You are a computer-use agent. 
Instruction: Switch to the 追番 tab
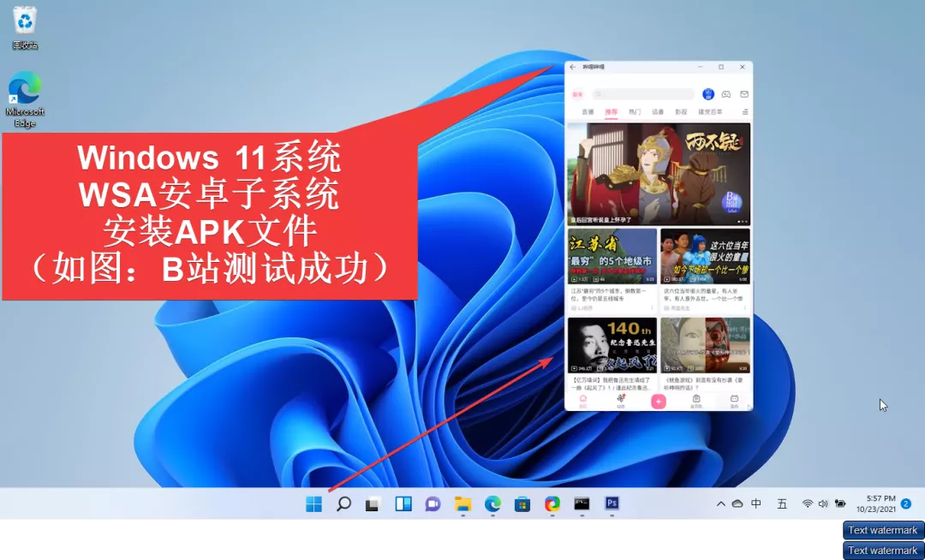tap(658, 112)
